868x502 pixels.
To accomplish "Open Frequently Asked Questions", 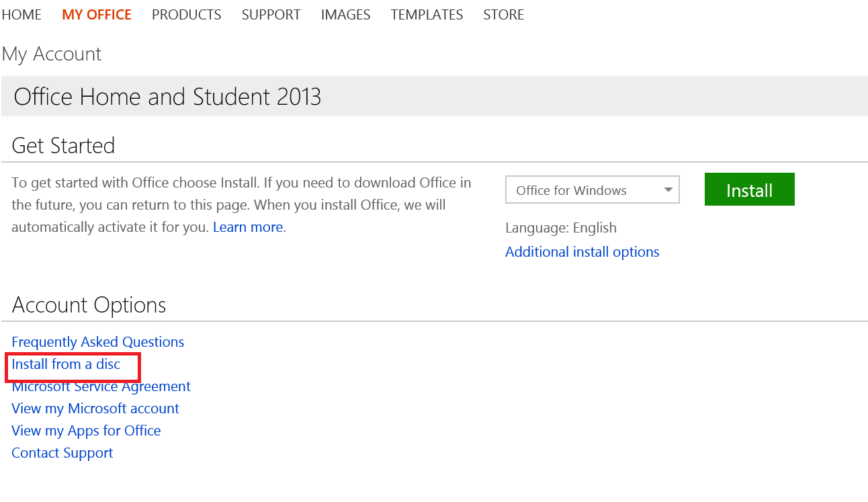I will (97, 341).
